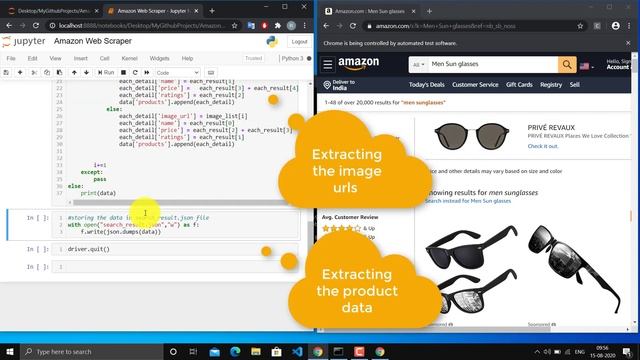The width and height of the screenshot is (640, 360).
Task: Save notebook with the floppy disk icon
Action: pos(6,72)
